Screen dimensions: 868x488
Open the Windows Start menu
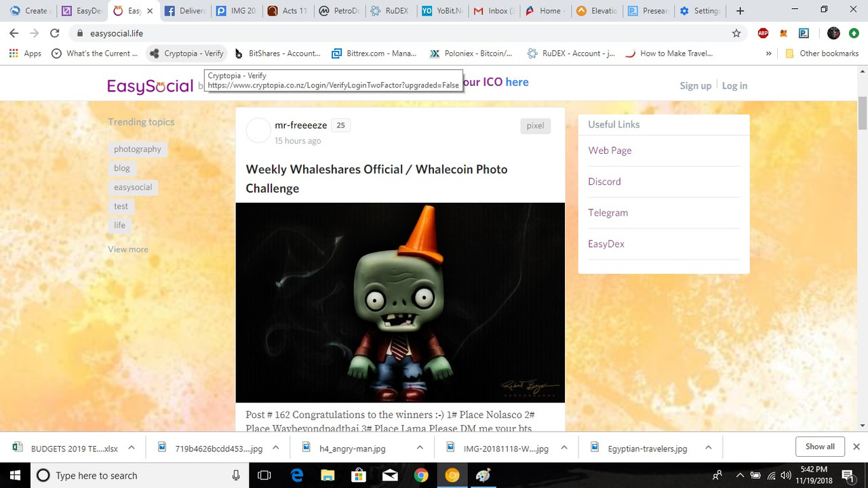pos(15,475)
